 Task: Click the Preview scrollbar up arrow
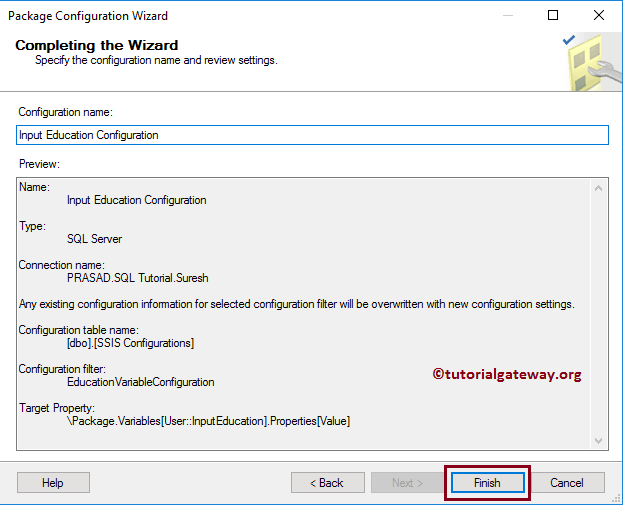coord(598,188)
